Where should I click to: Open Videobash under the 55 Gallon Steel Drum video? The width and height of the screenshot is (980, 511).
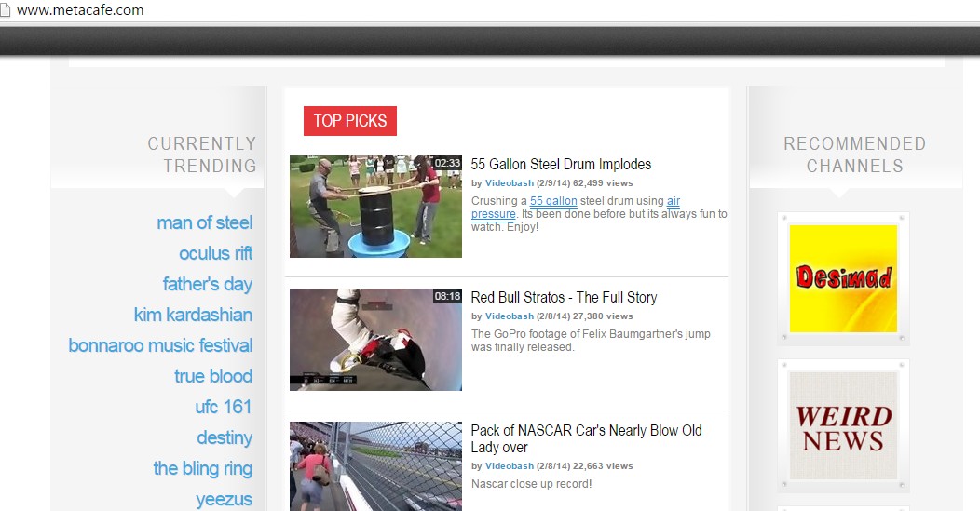[510, 183]
